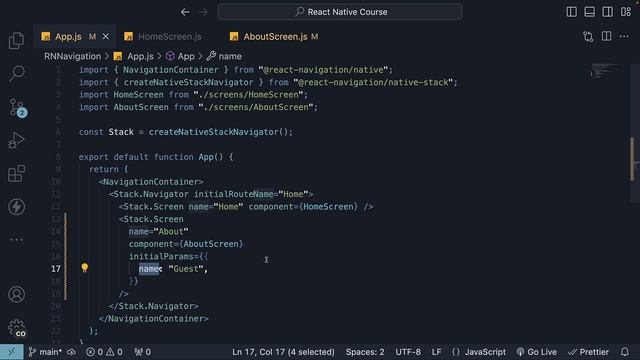
Task: Open forwarded ports indicator showing 0
Action: pos(142,352)
